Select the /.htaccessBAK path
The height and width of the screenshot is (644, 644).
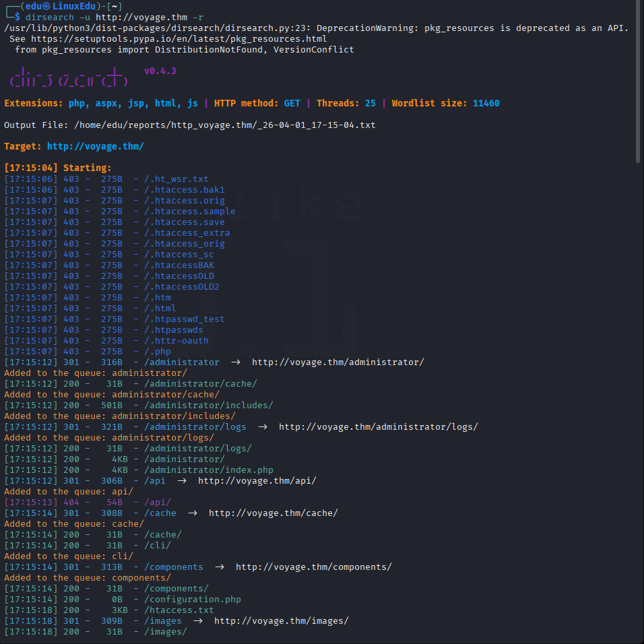point(179,265)
